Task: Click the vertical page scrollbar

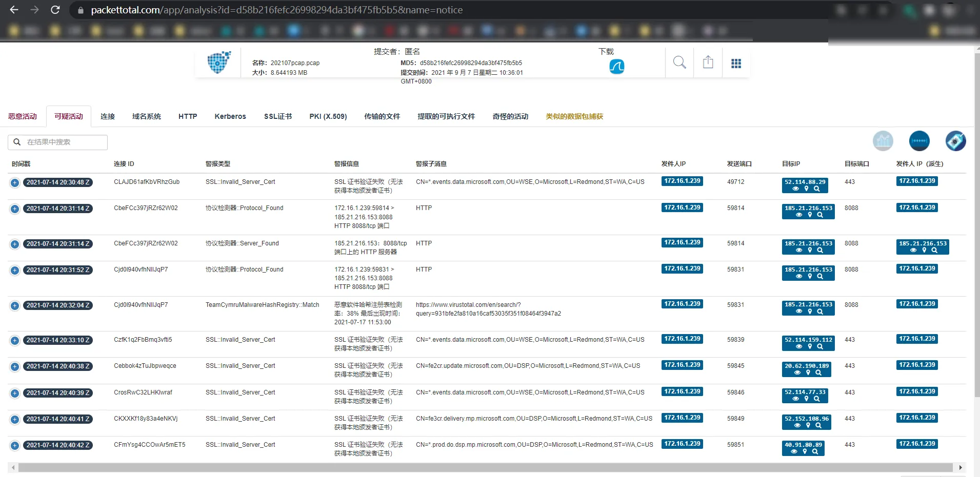Action: (976, 225)
